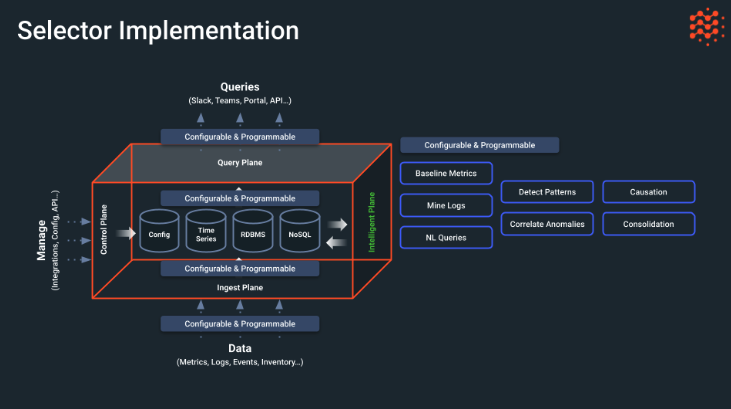Select the Time Series database cylinder

(x=206, y=231)
